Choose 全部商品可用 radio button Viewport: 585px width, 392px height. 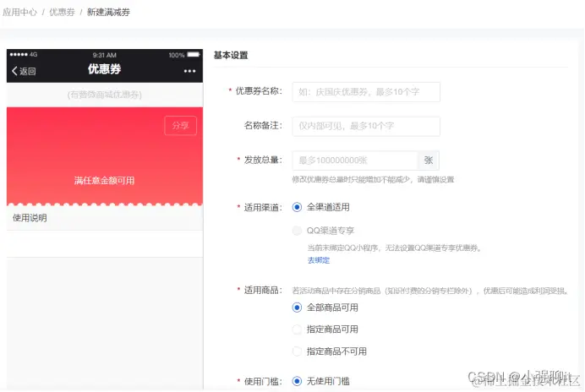click(x=297, y=308)
